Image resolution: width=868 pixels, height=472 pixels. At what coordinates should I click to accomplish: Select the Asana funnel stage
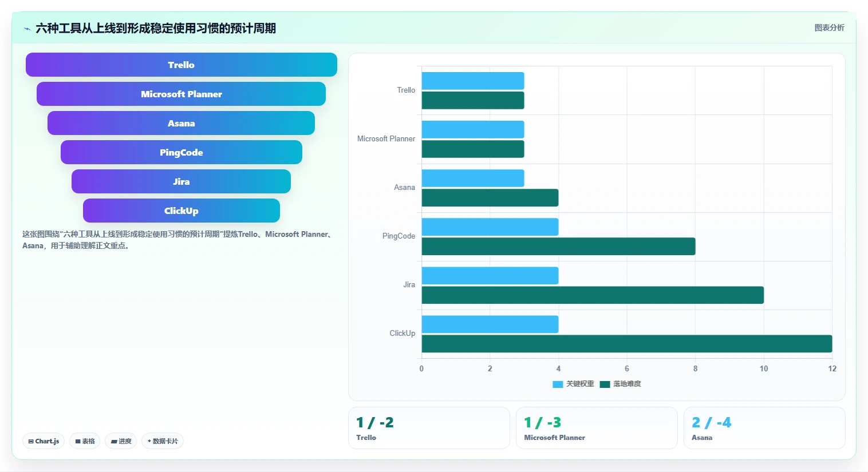[x=182, y=123]
